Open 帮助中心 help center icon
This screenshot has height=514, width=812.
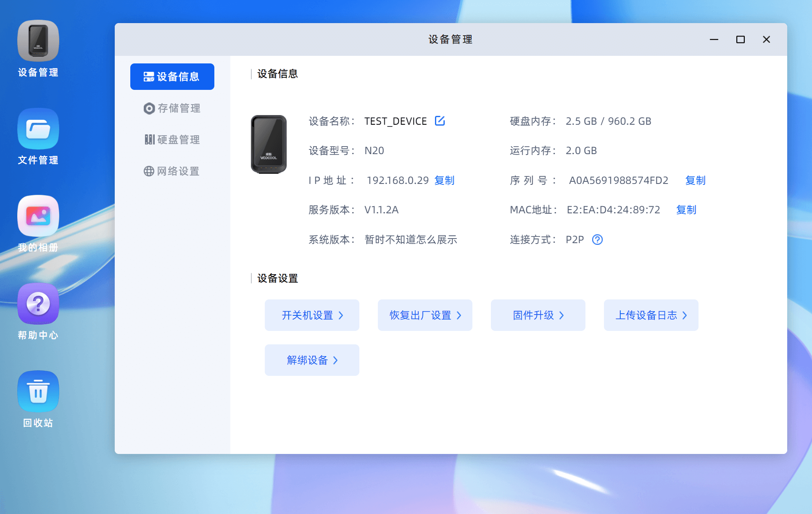tap(38, 304)
